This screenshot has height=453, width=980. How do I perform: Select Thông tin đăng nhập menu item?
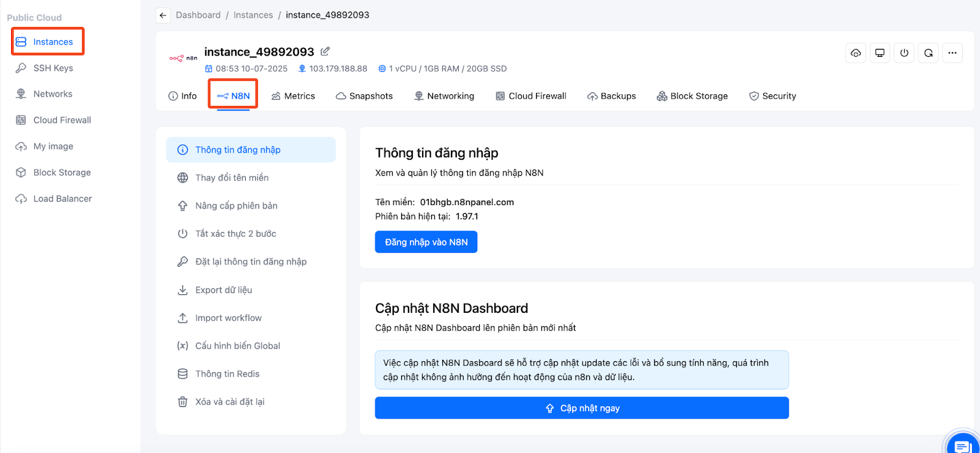251,150
